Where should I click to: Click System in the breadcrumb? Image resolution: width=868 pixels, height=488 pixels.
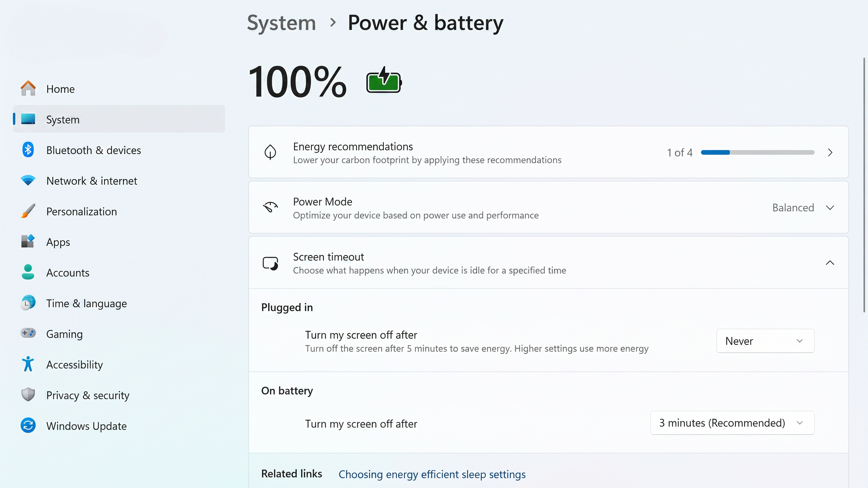click(x=281, y=23)
